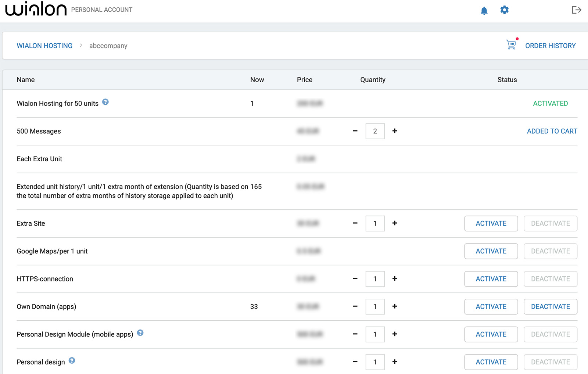
Task: Decrease HTTPS-connection quantity
Action: [x=355, y=279]
